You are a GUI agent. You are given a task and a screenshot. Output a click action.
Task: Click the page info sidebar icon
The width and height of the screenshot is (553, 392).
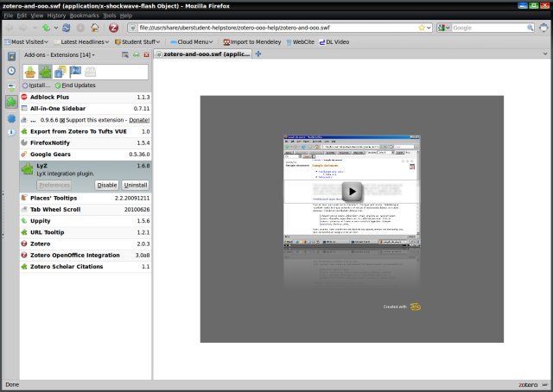[11, 133]
